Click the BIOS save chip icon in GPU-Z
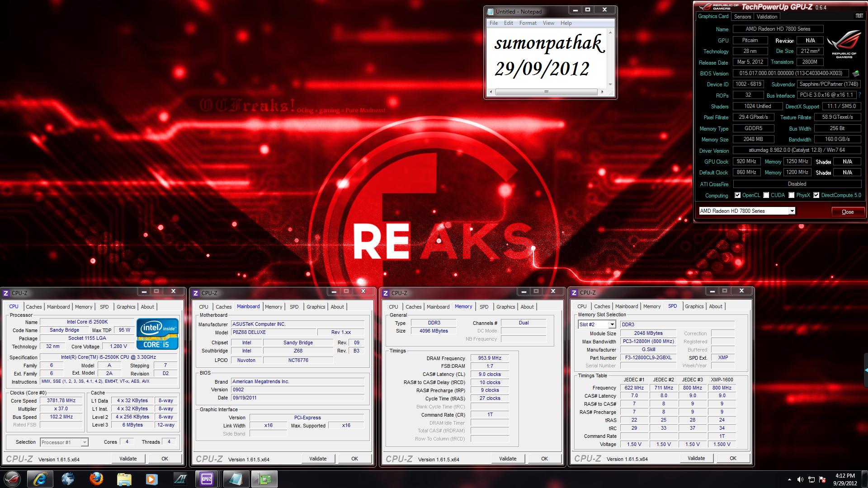This screenshot has width=868, height=488. (x=855, y=73)
